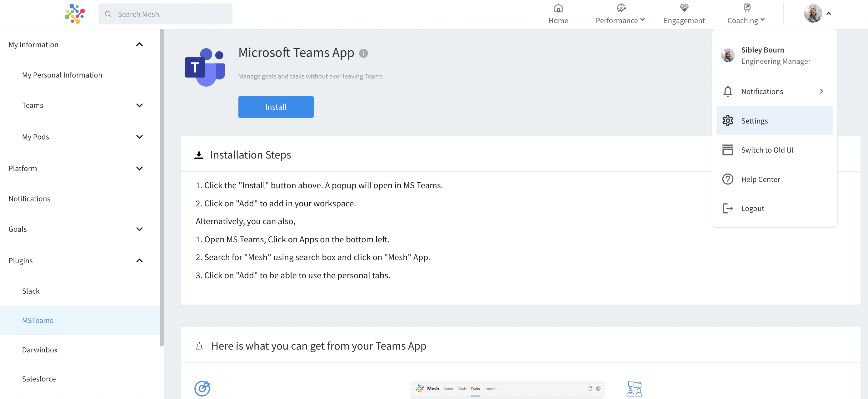Click the blue Install button
This screenshot has width=868, height=399.
coord(276,107)
